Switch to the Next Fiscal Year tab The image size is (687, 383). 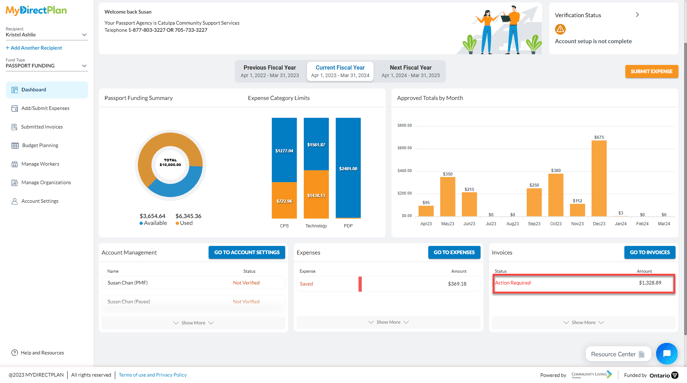pos(411,71)
